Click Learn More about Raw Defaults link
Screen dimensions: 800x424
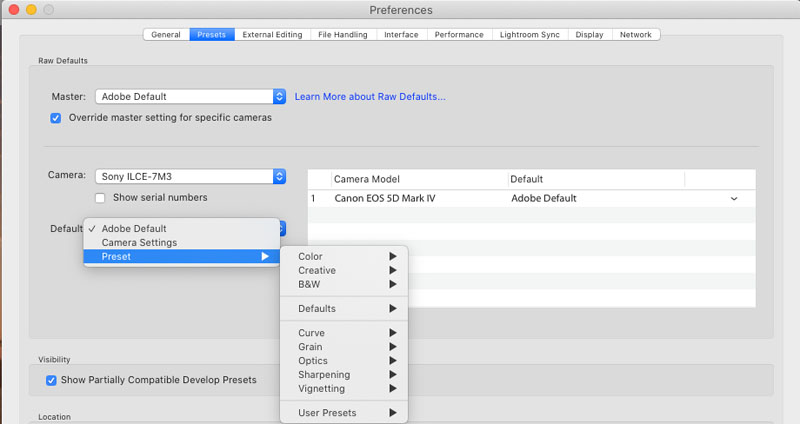point(370,96)
